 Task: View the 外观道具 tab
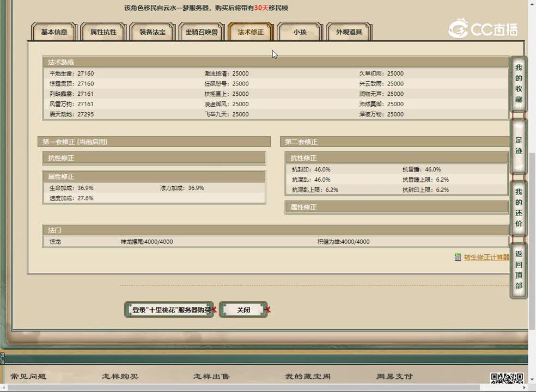tap(349, 32)
